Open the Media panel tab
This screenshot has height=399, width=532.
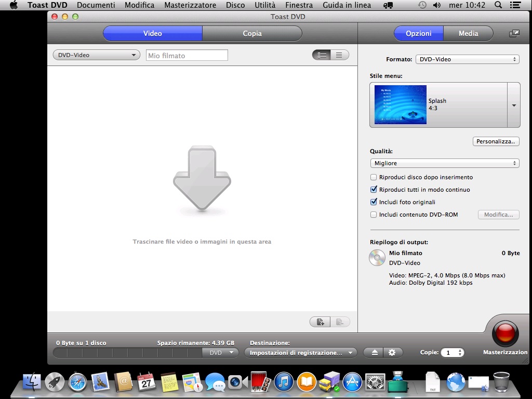[x=468, y=33]
